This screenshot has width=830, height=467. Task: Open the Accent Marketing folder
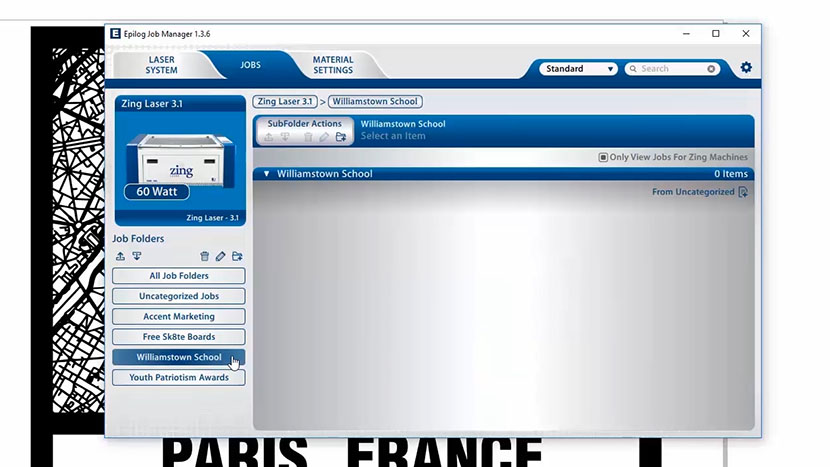[x=179, y=317]
